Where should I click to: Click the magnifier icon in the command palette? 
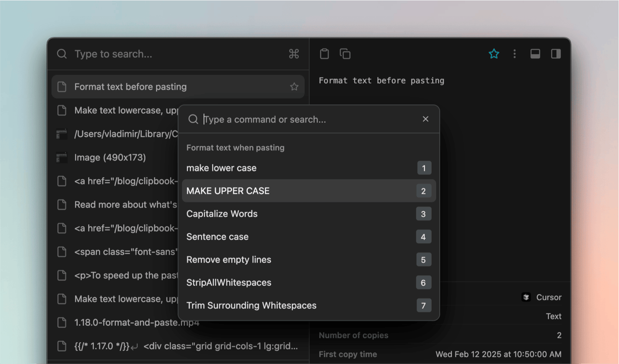193,119
